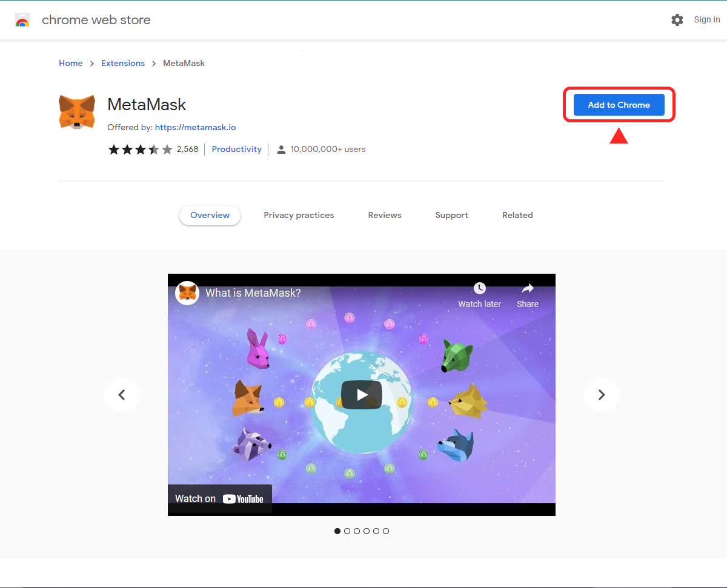Viewport: 727px width, 588px height.
Task: Click the What is MetaMask? video title
Action: click(253, 293)
